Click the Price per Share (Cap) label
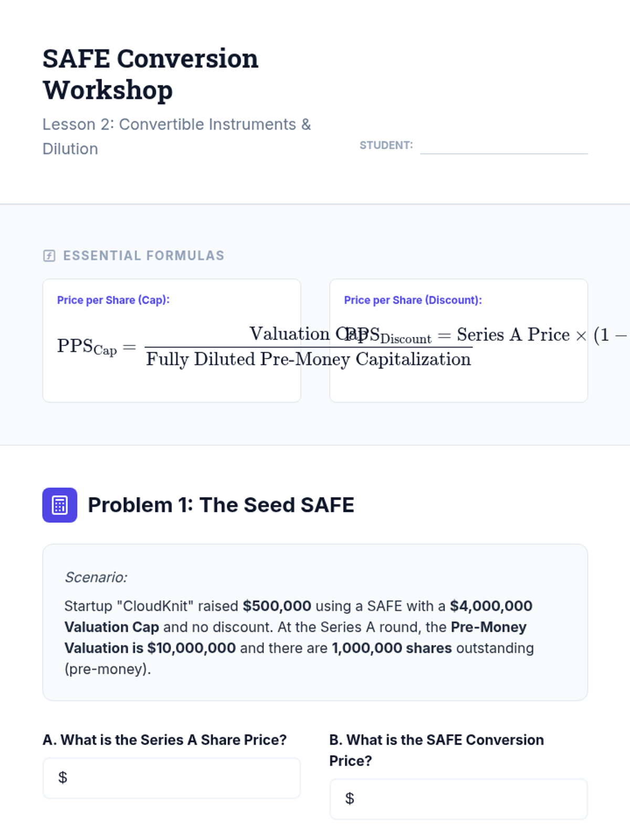 click(113, 300)
